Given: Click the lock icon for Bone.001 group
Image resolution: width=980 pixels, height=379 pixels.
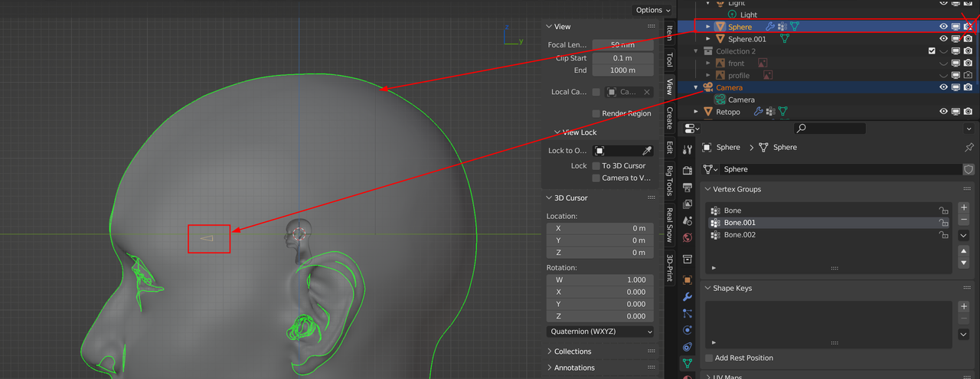Looking at the screenshot, I should pyautogui.click(x=944, y=223).
